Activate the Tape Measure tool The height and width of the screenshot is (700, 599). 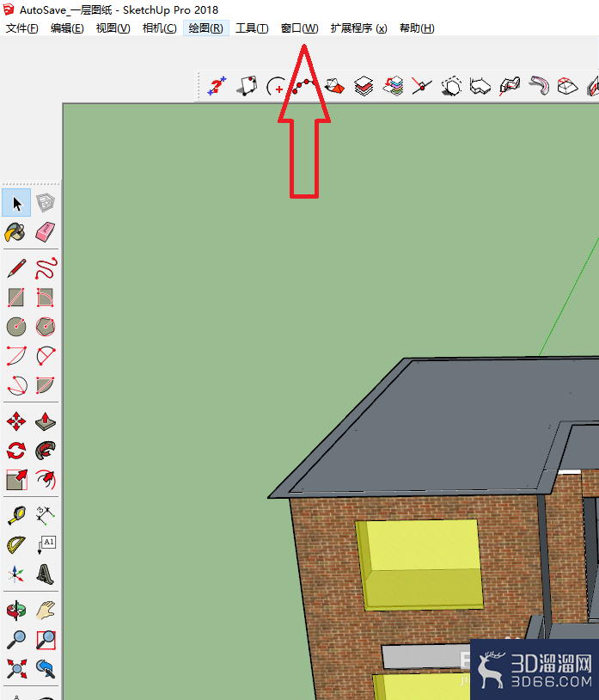(16, 516)
